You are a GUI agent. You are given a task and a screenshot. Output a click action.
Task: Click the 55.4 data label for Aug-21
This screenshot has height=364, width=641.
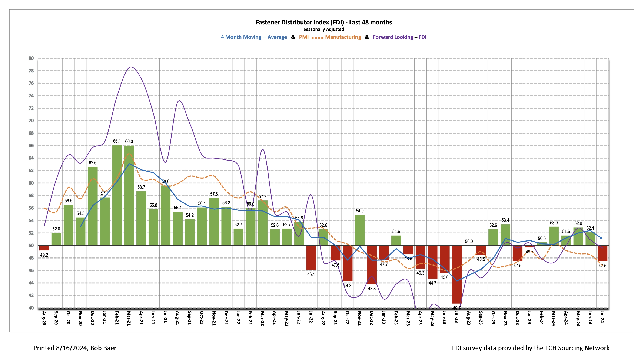pos(178,208)
